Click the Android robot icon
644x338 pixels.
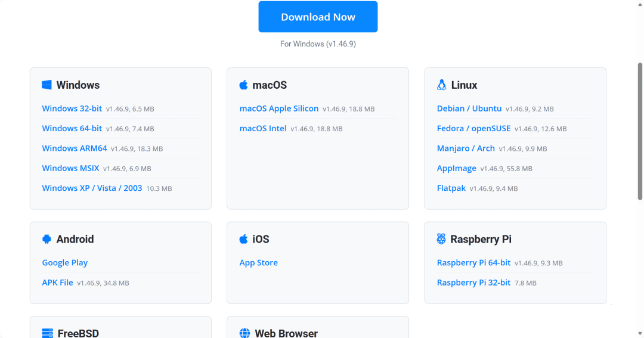47,239
